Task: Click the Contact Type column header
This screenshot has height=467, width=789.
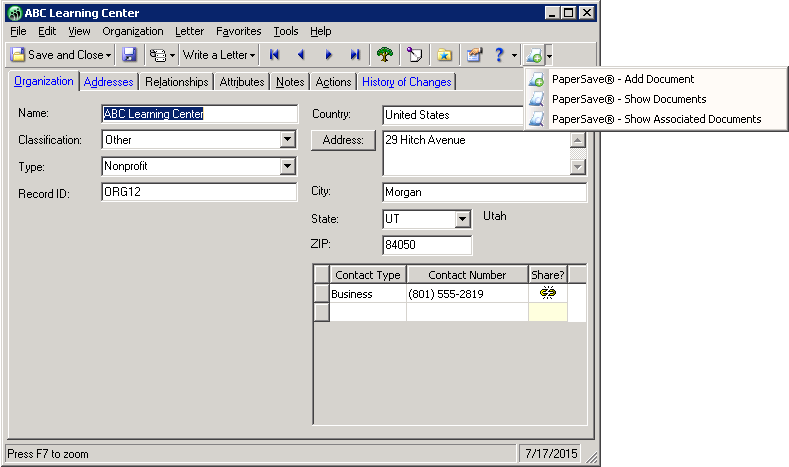Action: click(x=368, y=275)
